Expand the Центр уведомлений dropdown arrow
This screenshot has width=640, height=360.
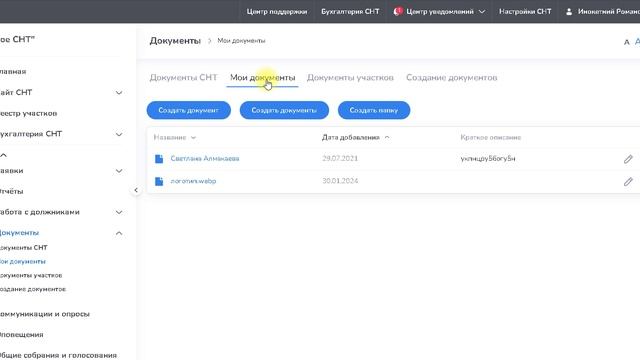482,11
